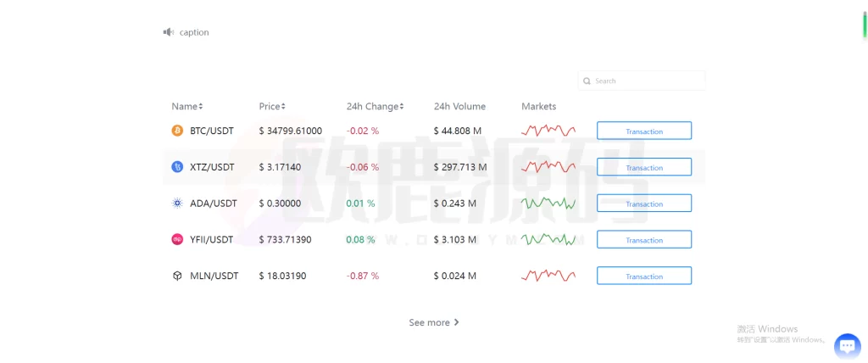Click the ADA Cardano coin icon
The height and width of the screenshot is (363, 868).
pos(177,204)
